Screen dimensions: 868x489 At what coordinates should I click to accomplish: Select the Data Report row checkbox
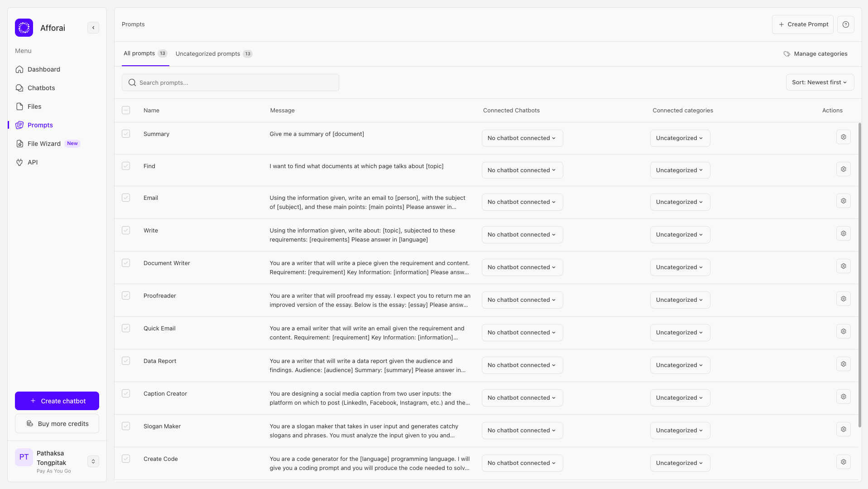[126, 361]
